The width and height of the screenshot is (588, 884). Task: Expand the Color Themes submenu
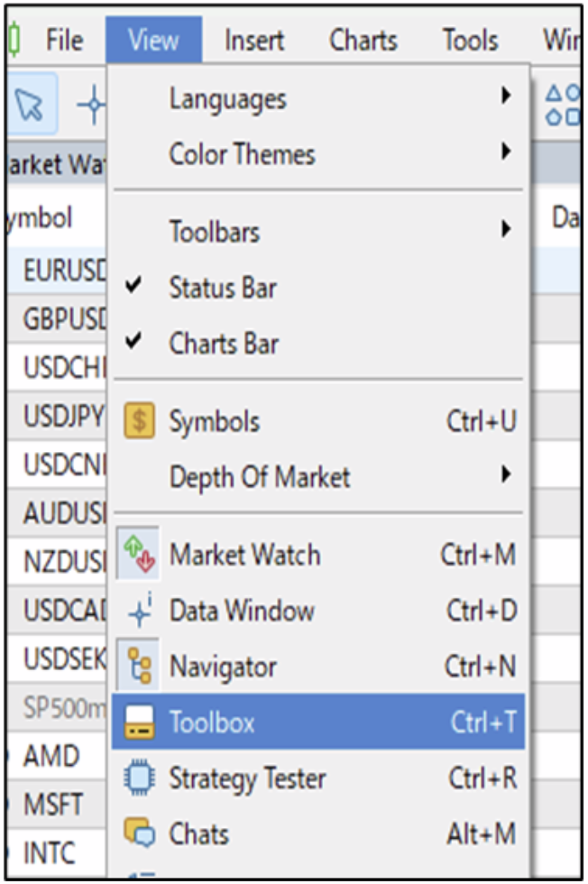pyautogui.click(x=242, y=154)
